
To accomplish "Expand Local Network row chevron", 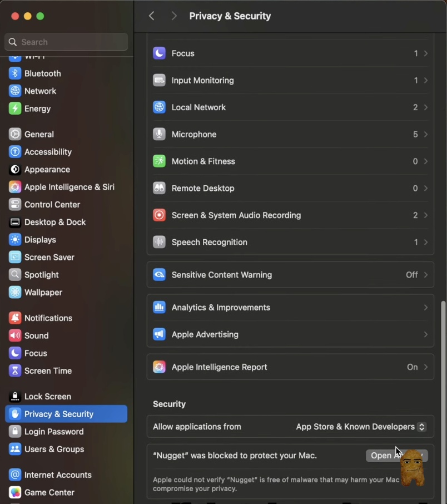I will pos(425,107).
